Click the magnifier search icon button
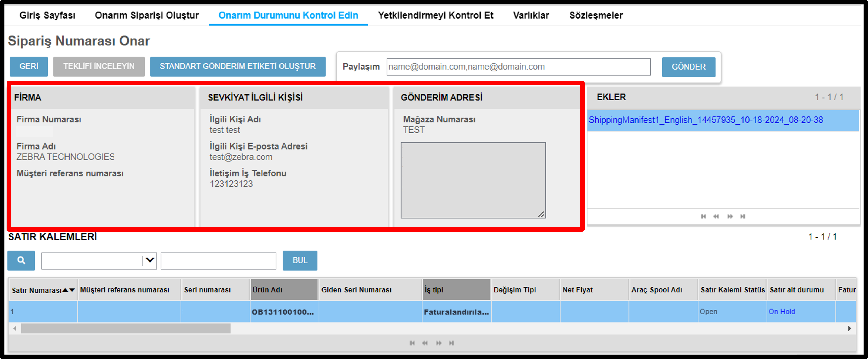Screen dimensions: 868x359 coord(21,260)
